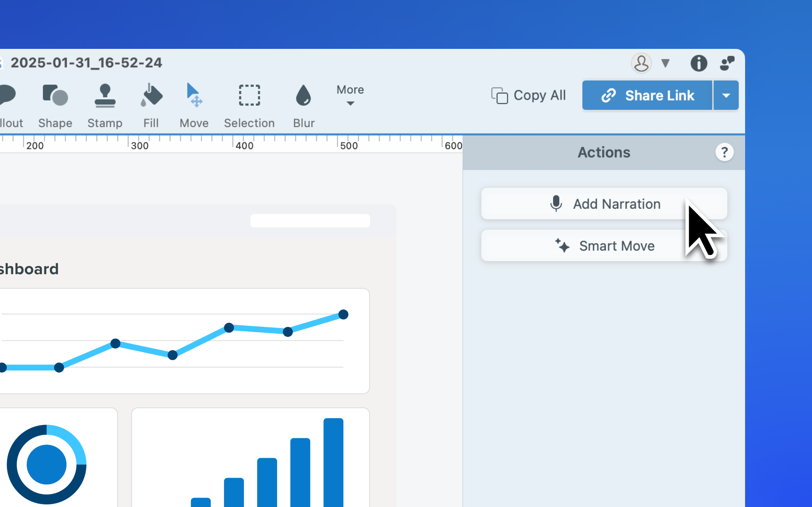The height and width of the screenshot is (507, 812).
Task: Choose the Fill bucket tool
Action: coord(151,96)
